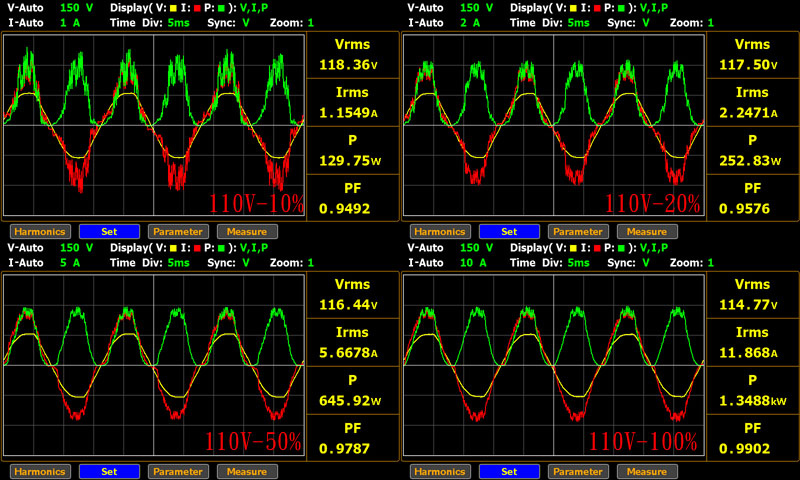Choose Measure in the 110V-20% panel
The height and width of the screenshot is (480, 800).
click(x=647, y=232)
